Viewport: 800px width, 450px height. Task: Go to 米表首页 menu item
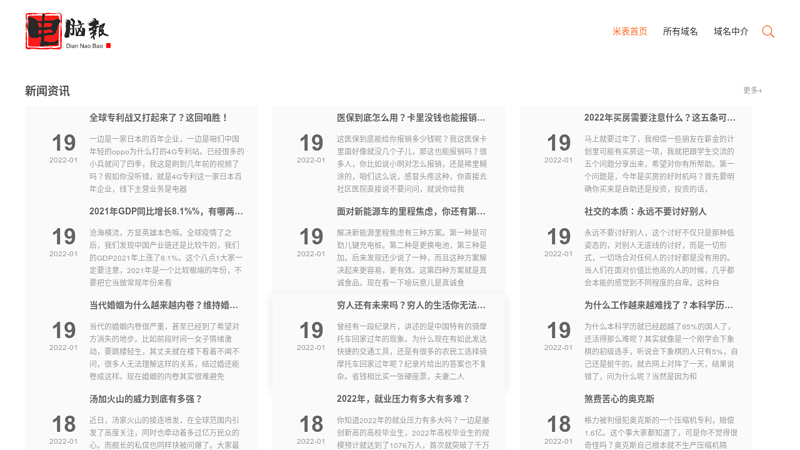click(630, 32)
